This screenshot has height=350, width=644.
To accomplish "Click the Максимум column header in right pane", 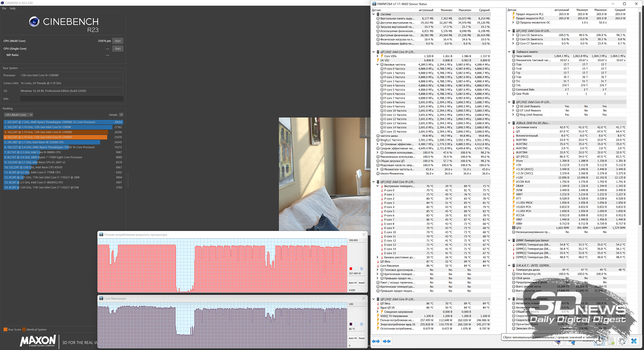I will [x=600, y=10].
